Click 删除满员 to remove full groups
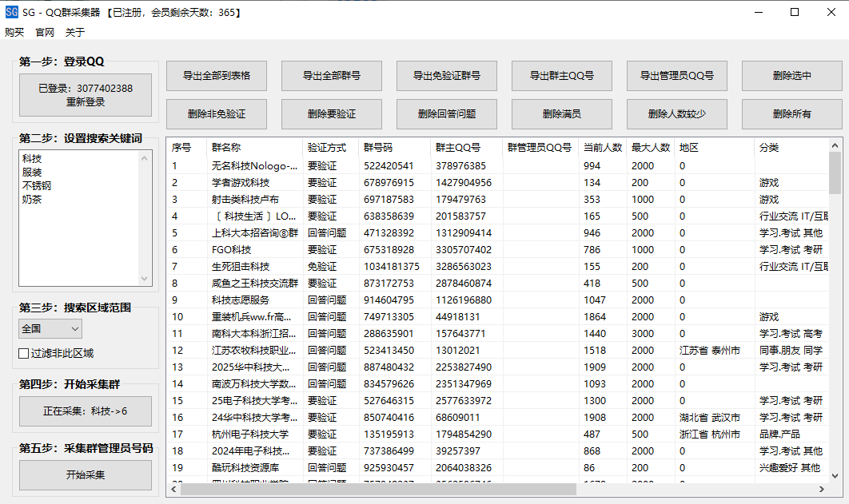The image size is (849, 504). pyautogui.click(x=561, y=114)
